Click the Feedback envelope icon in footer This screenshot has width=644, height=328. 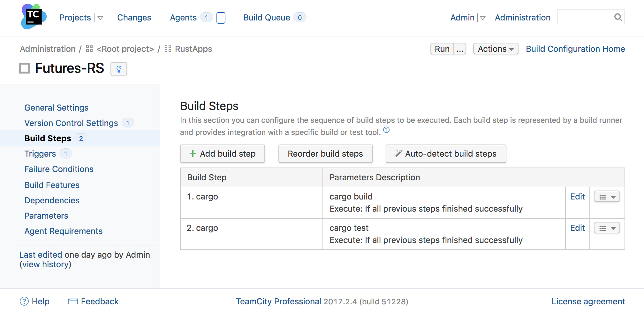coord(73,301)
